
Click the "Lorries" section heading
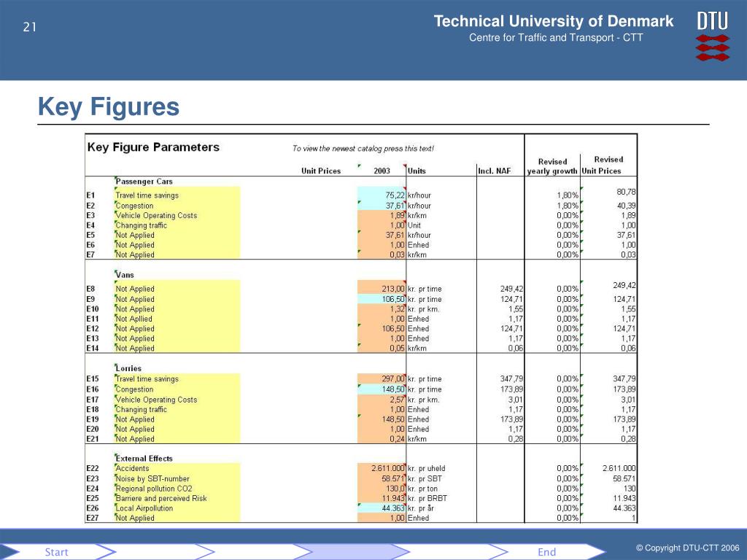[128, 368]
